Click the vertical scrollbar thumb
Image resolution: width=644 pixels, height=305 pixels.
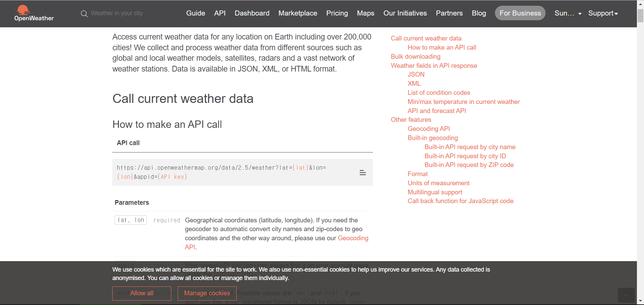(640, 16)
